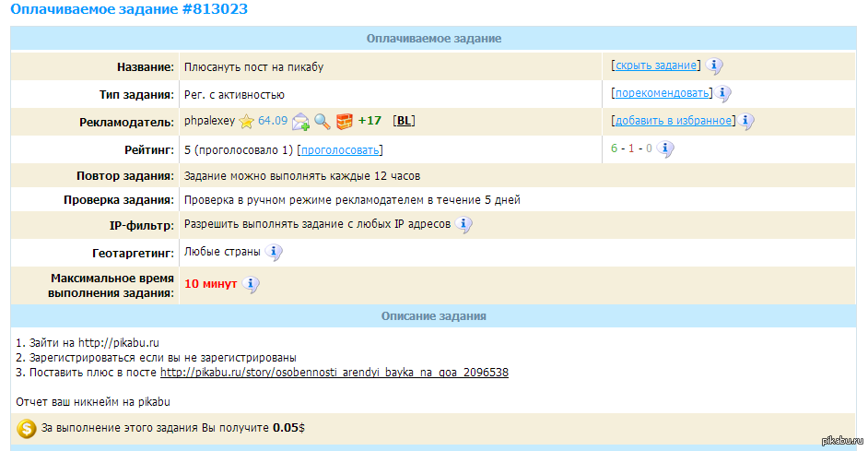Open the pikabu.ru story URL link
The height and width of the screenshot is (451, 868).
click(334, 373)
